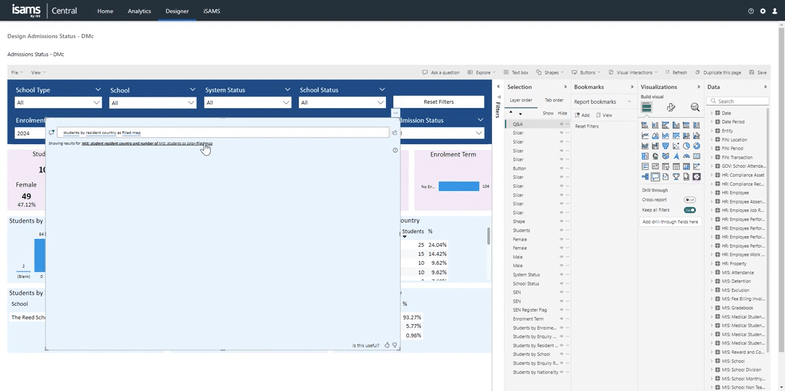Collapse the Report bookmarks section

click(629, 102)
